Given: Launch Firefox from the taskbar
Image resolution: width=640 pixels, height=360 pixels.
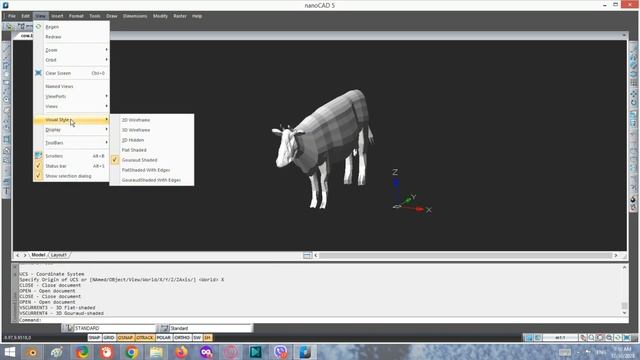Looking at the screenshot, I should click(x=181, y=352).
